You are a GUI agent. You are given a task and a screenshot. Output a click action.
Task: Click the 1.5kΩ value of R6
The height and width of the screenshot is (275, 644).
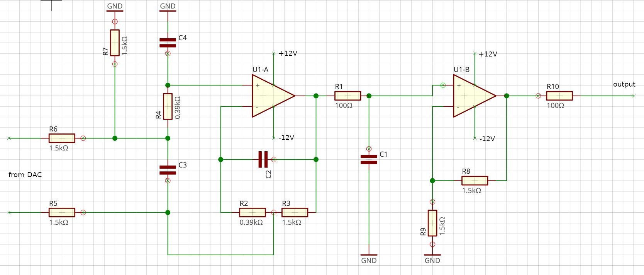59,148
